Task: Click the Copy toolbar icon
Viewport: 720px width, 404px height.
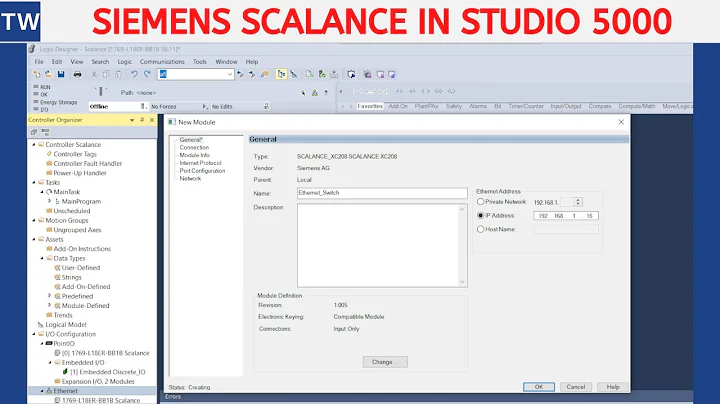Action: (106, 74)
